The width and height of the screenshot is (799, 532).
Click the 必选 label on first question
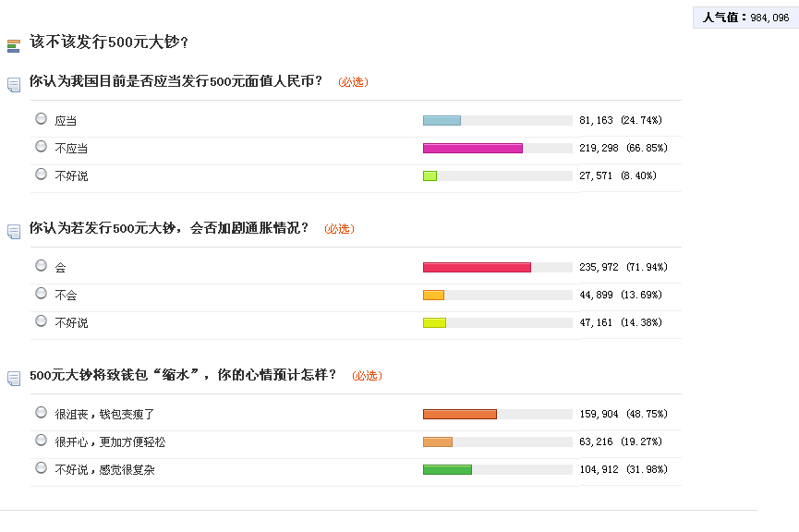coord(353,82)
